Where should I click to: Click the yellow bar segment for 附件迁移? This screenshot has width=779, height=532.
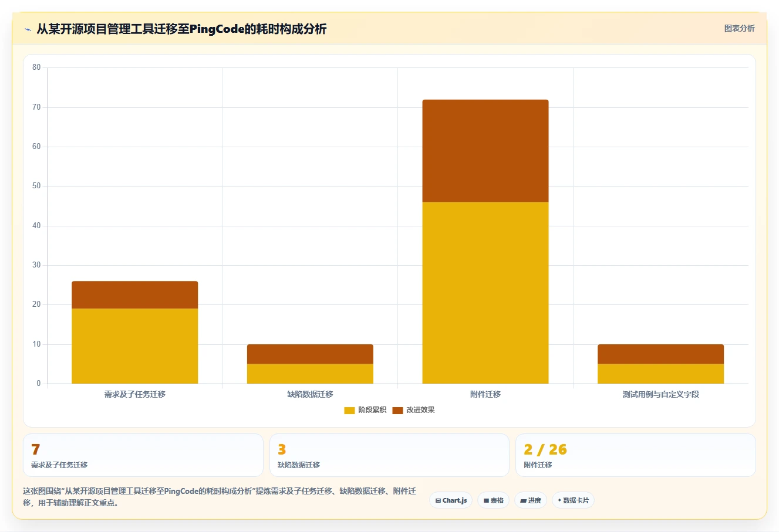(x=485, y=293)
